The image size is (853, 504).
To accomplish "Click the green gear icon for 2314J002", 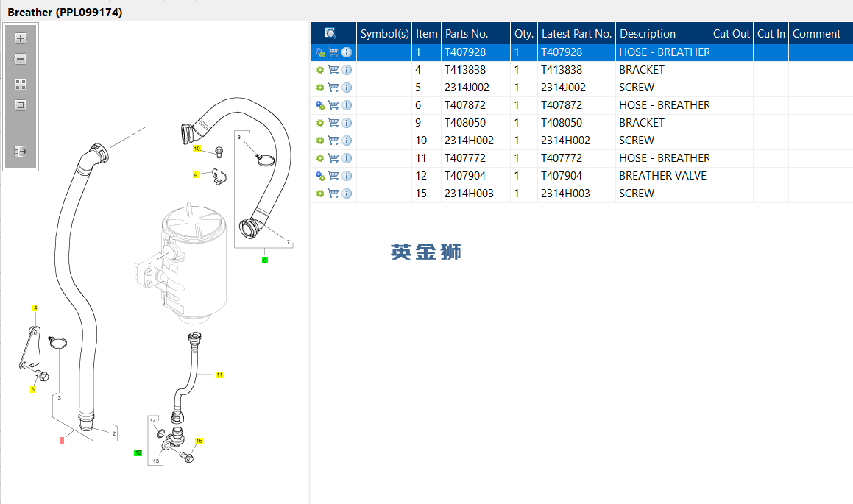I will tap(320, 88).
